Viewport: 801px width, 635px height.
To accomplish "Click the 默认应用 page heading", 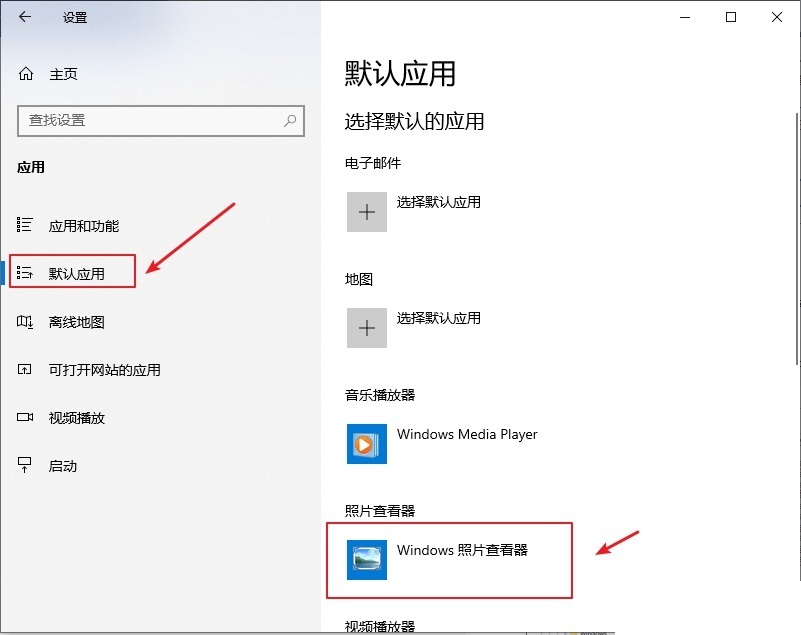I will 400,74.
